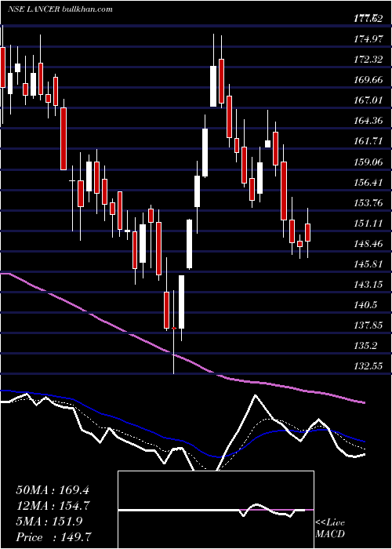The height and width of the screenshot is (549, 392).
Task: Click the NSE LANCER bullkhan.com title text
Action: coord(60,9)
